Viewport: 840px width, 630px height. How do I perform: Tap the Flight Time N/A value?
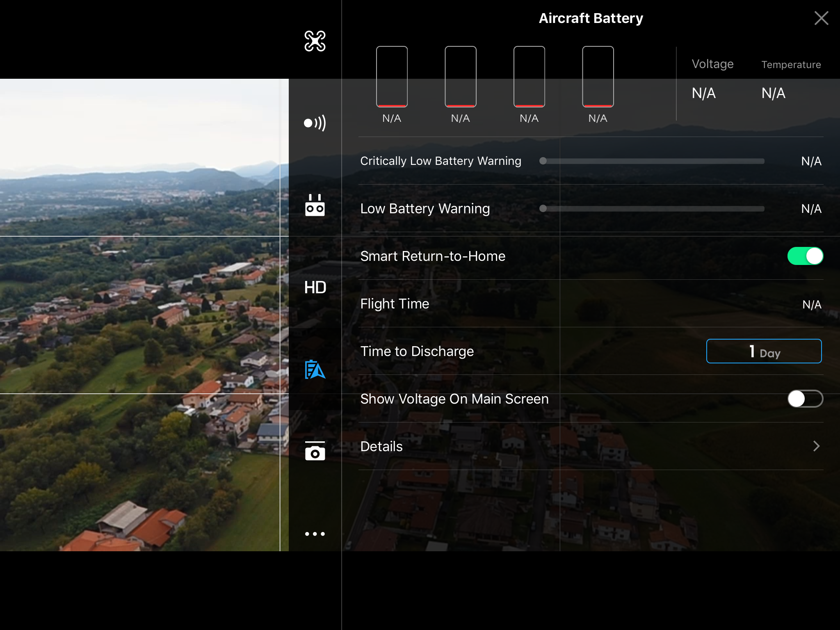(812, 304)
